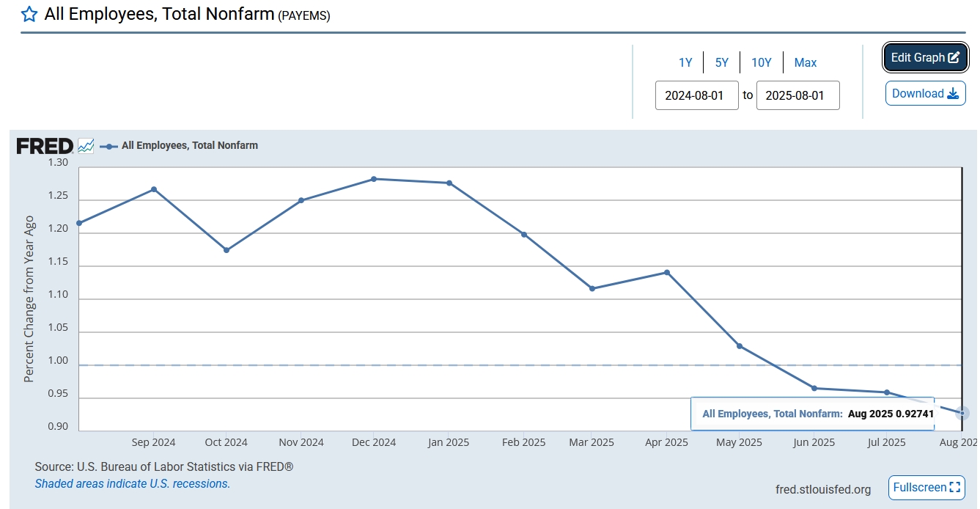The image size is (980, 509).
Task: Open 'Shaded areas indicate U.S. recessions' link
Action: [133, 484]
